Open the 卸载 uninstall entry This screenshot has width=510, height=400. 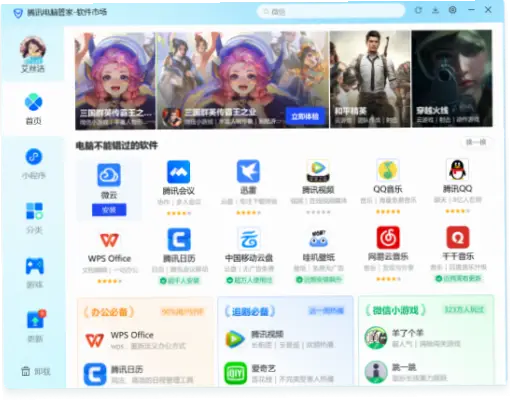tap(35, 371)
